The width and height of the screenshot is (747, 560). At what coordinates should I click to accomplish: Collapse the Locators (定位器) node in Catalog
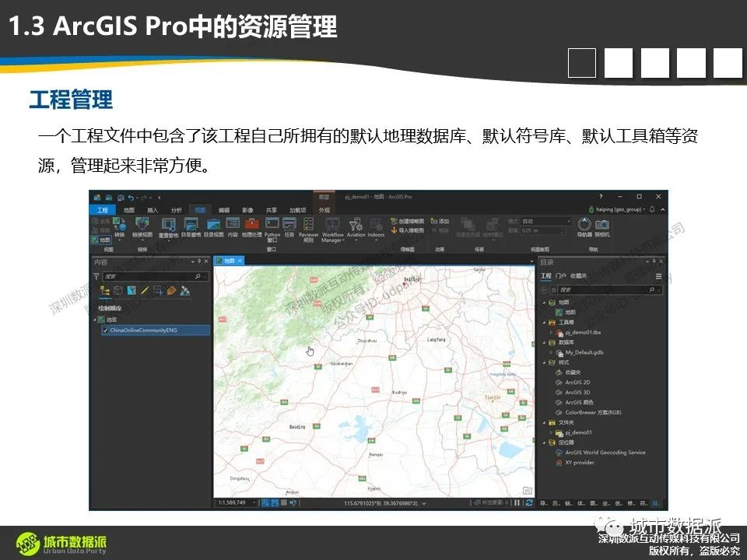pyautogui.click(x=545, y=443)
